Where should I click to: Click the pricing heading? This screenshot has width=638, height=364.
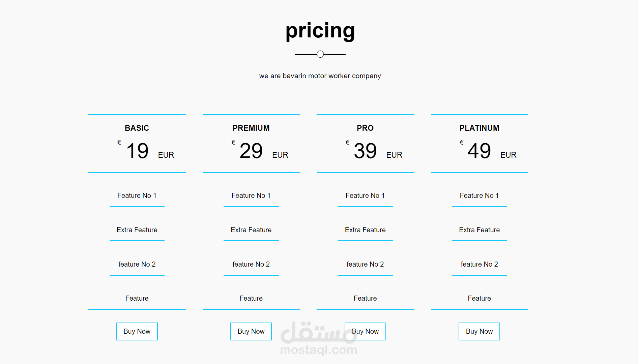click(320, 31)
